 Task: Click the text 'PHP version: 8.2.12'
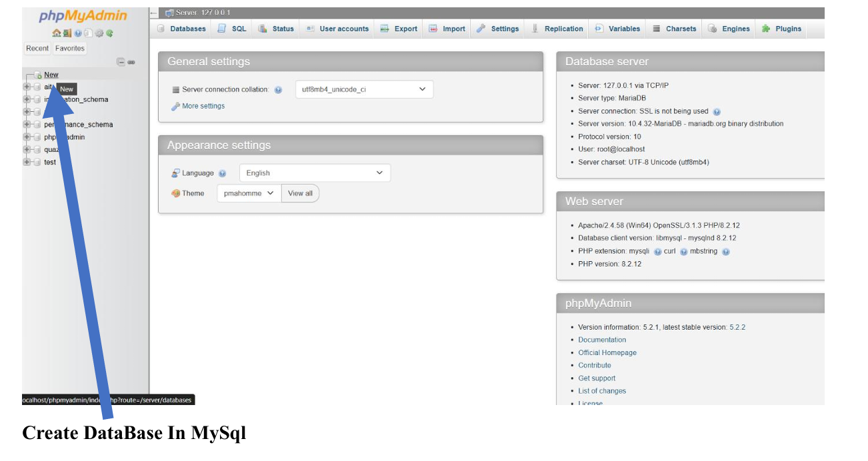click(609, 264)
